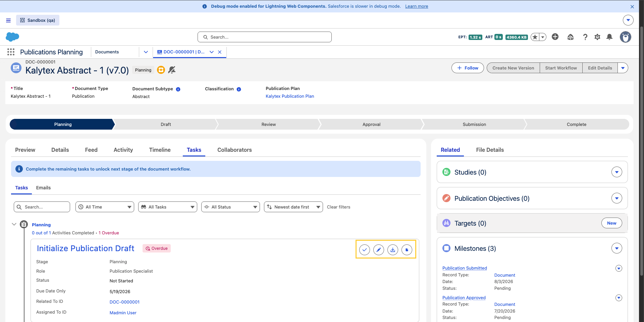Viewport: 644px width, 322px height.
Task: Switch to the Feed tab
Action: 91,150
